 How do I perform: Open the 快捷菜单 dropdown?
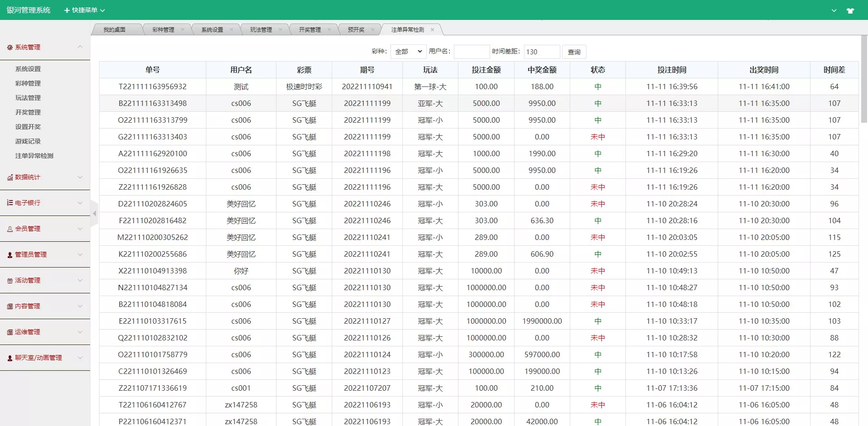coord(84,10)
